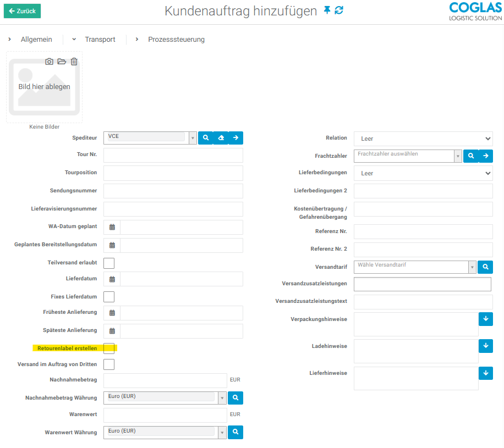The height and width of the screenshot is (448, 504).
Task: Tick the Fixes Lieferdatum checkbox
Action: click(109, 297)
